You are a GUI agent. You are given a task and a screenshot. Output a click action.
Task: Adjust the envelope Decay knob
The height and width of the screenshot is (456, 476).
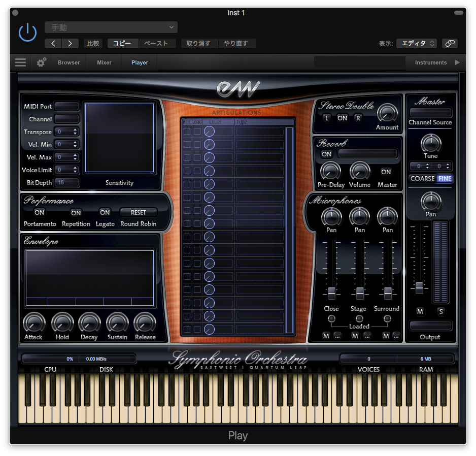coord(89,323)
